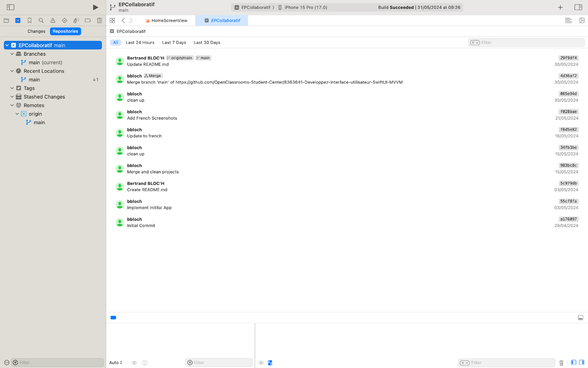Filter commits by Last 7 Days
The height and width of the screenshot is (368, 588).
click(174, 43)
